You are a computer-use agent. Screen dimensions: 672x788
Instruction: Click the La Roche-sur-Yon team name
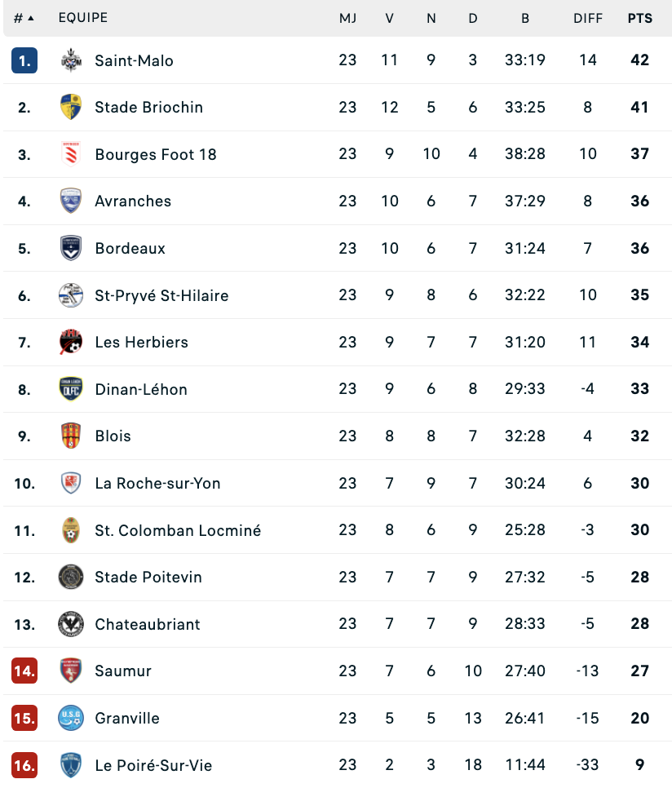point(157,483)
